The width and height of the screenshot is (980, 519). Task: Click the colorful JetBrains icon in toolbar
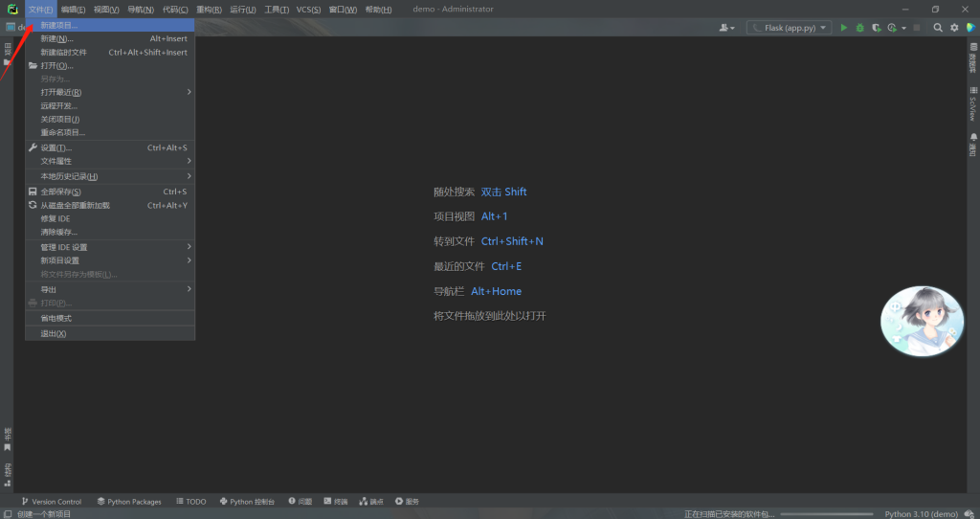pyautogui.click(x=970, y=28)
